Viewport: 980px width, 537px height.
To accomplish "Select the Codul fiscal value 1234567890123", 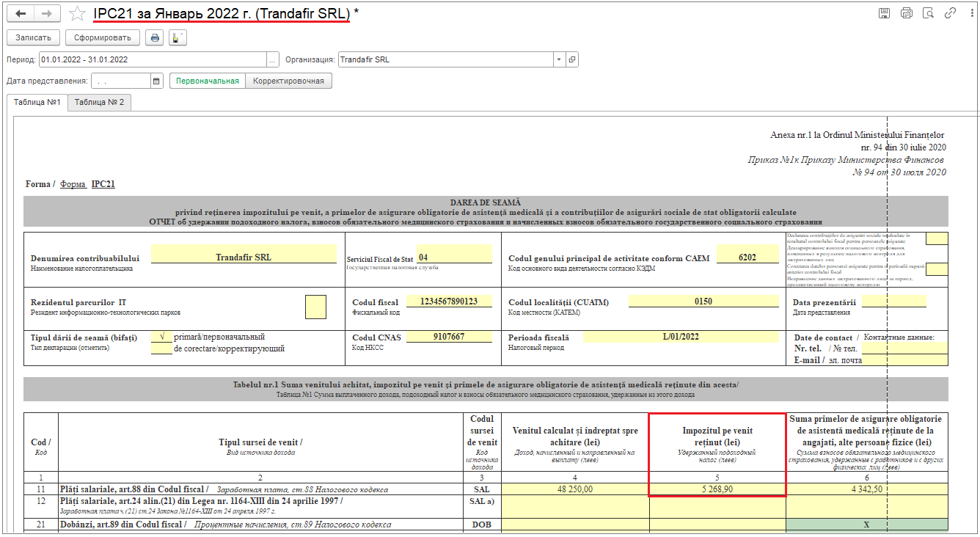I will tap(447, 301).
